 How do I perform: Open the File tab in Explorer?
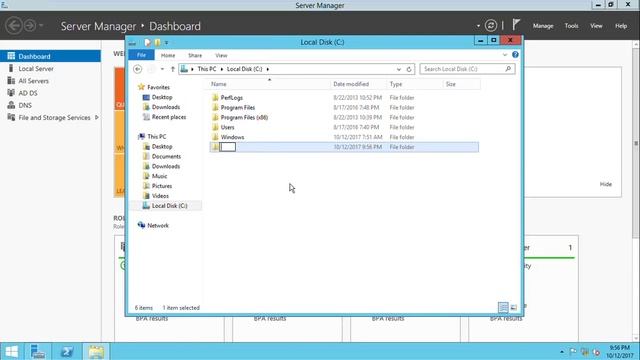coord(141,55)
